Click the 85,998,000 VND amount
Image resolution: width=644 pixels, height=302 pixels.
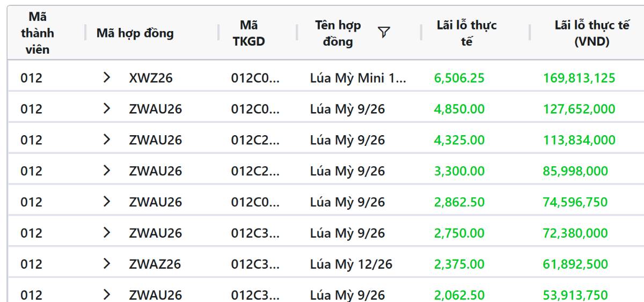coord(575,172)
